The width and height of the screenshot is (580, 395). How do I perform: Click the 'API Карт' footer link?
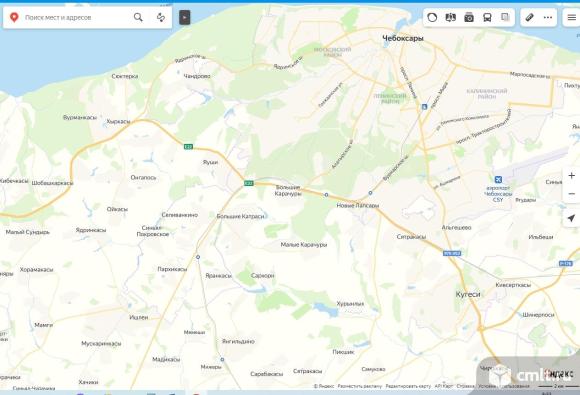(x=444, y=386)
